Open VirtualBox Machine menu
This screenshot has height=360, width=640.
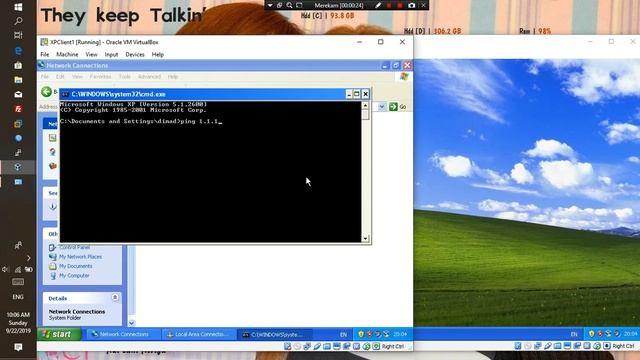pos(67,54)
